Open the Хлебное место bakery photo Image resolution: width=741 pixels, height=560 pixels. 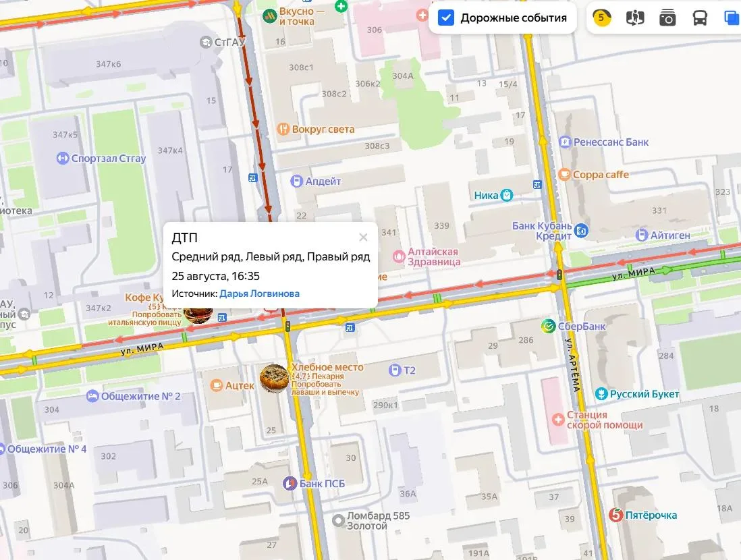(274, 378)
